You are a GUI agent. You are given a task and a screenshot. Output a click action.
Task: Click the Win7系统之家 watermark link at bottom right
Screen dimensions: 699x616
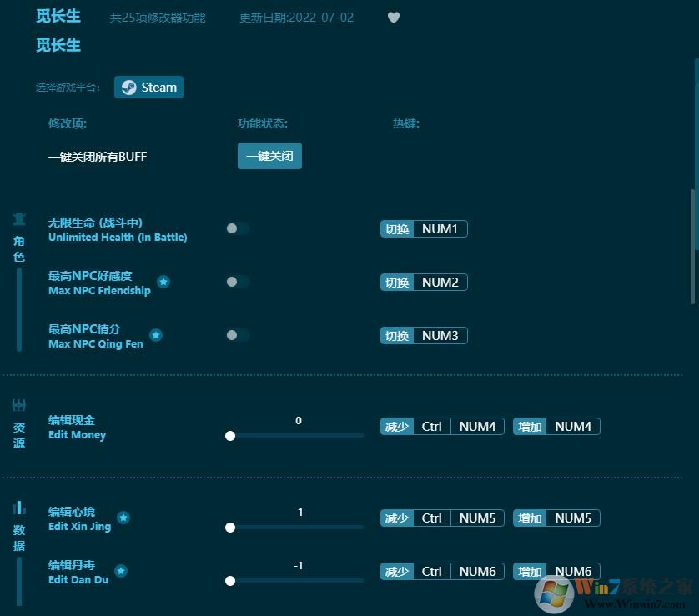pos(630,589)
